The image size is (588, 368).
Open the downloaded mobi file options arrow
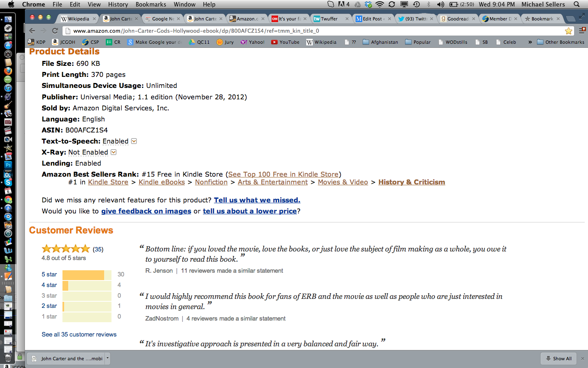click(x=108, y=359)
